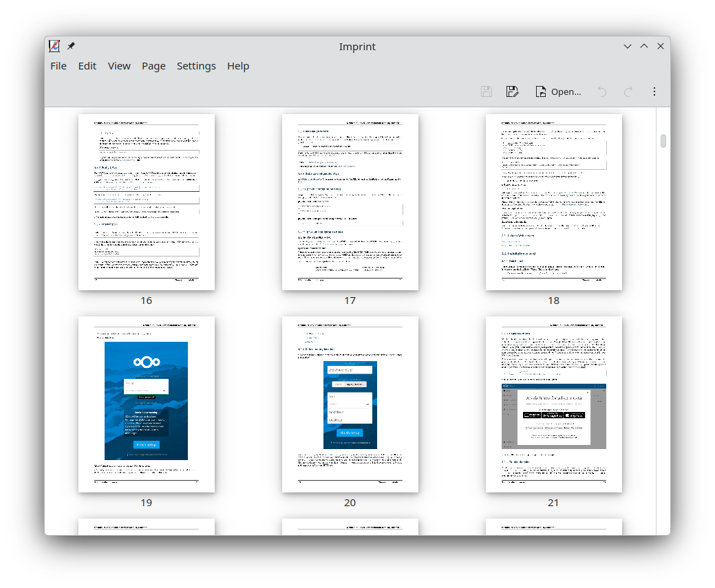Open the Edit menu
Screen dimensions: 715x588
87,66
